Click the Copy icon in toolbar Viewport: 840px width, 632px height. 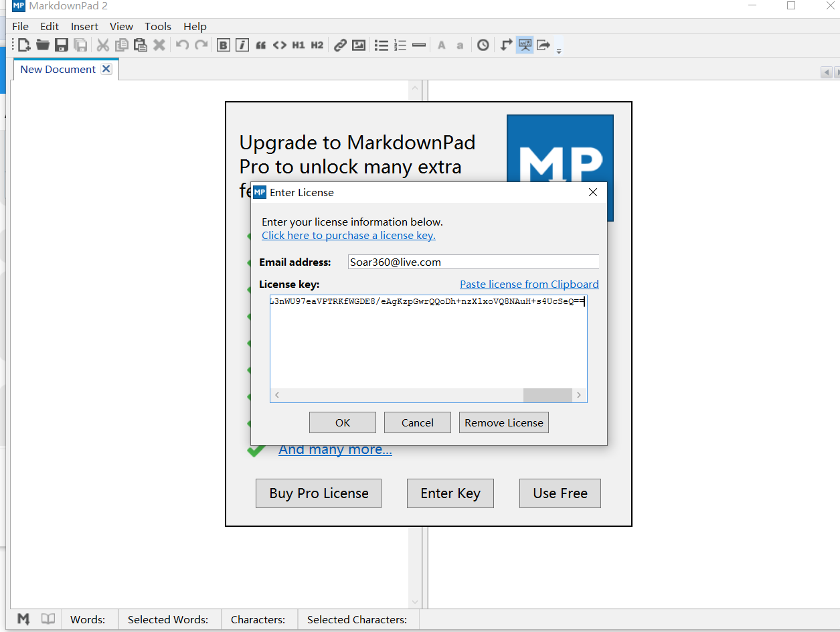(x=121, y=45)
